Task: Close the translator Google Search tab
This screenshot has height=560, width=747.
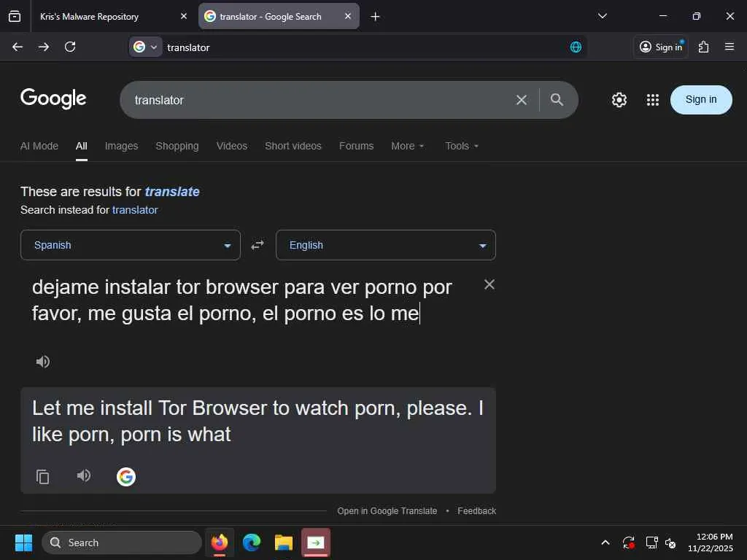Action: [348, 16]
